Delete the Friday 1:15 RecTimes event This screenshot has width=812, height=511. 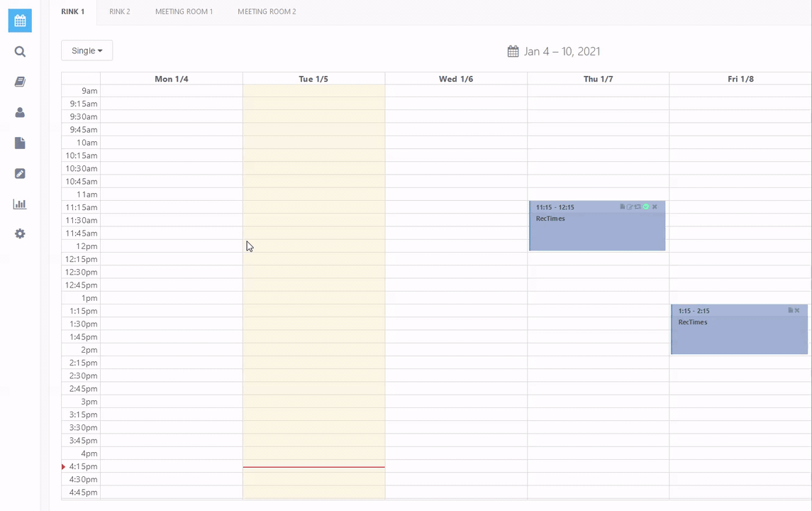coord(797,311)
